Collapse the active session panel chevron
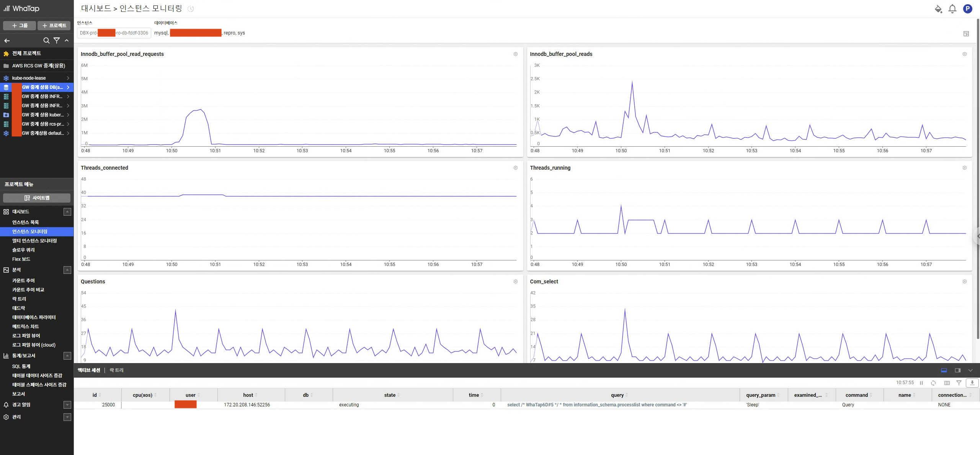This screenshot has width=980, height=455. click(x=970, y=370)
